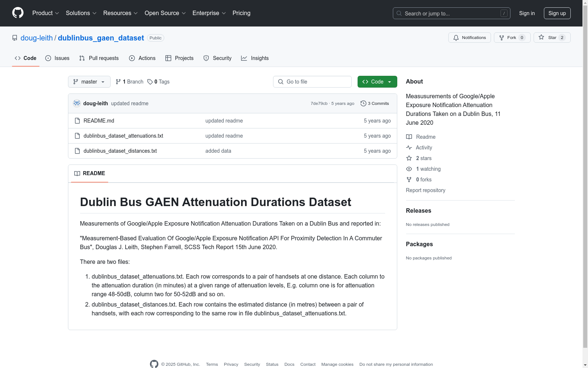Expand the green Code dropdown button
This screenshot has height=368, width=588.
click(377, 82)
